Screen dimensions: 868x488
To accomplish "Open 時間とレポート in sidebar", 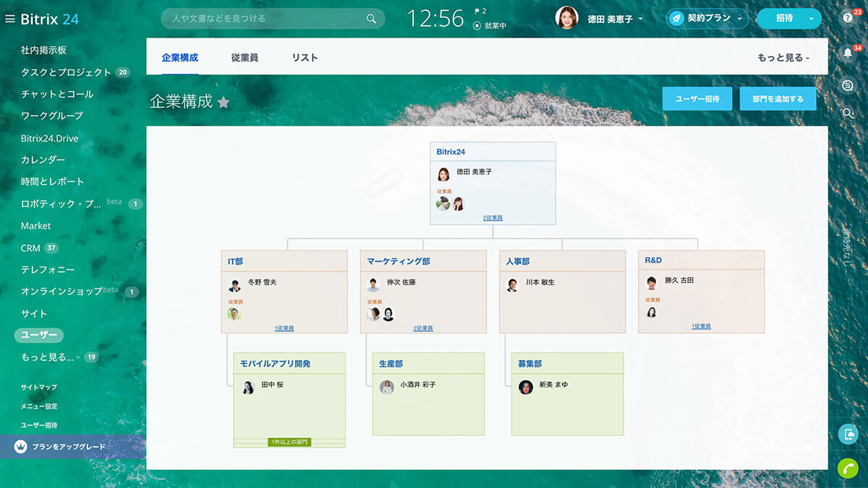I will click(x=53, y=181).
